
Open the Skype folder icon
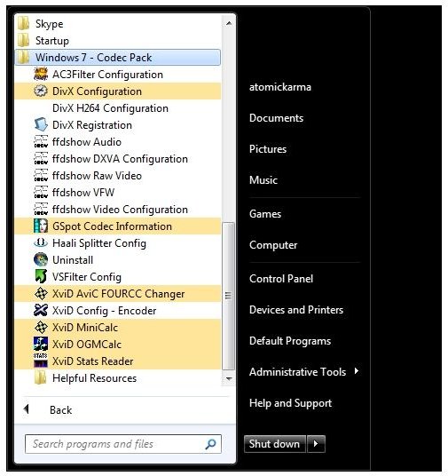tap(24, 24)
